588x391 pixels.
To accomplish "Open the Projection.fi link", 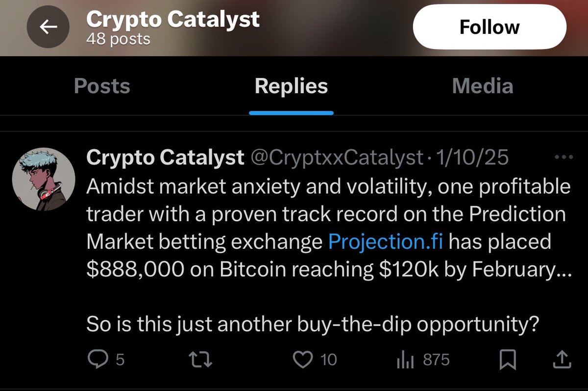I will (386, 241).
